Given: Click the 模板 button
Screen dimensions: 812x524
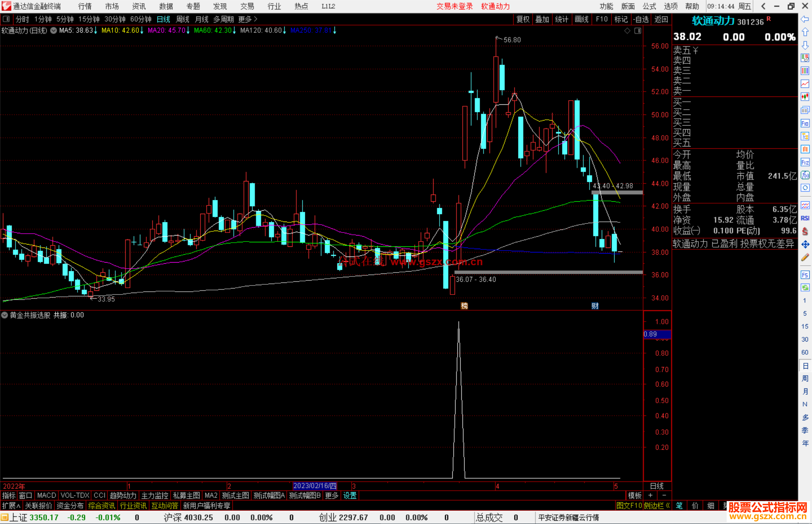Looking at the screenshot, I should [635, 495].
